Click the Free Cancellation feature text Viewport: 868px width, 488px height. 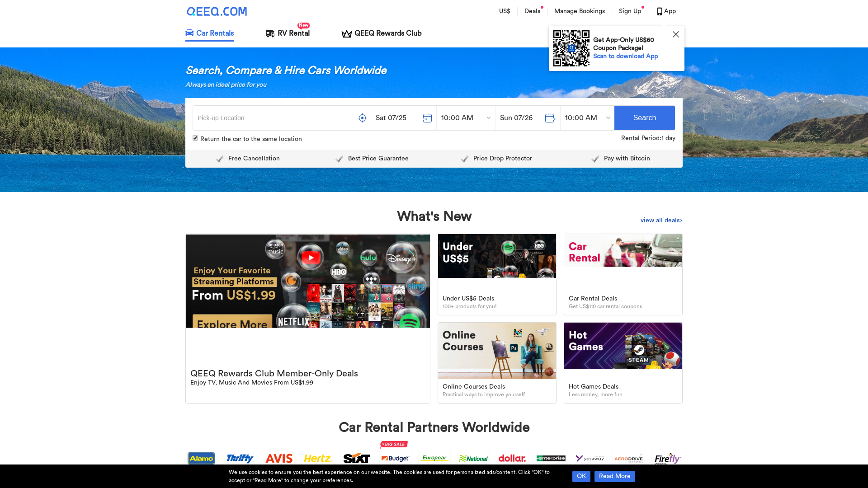coord(254,159)
